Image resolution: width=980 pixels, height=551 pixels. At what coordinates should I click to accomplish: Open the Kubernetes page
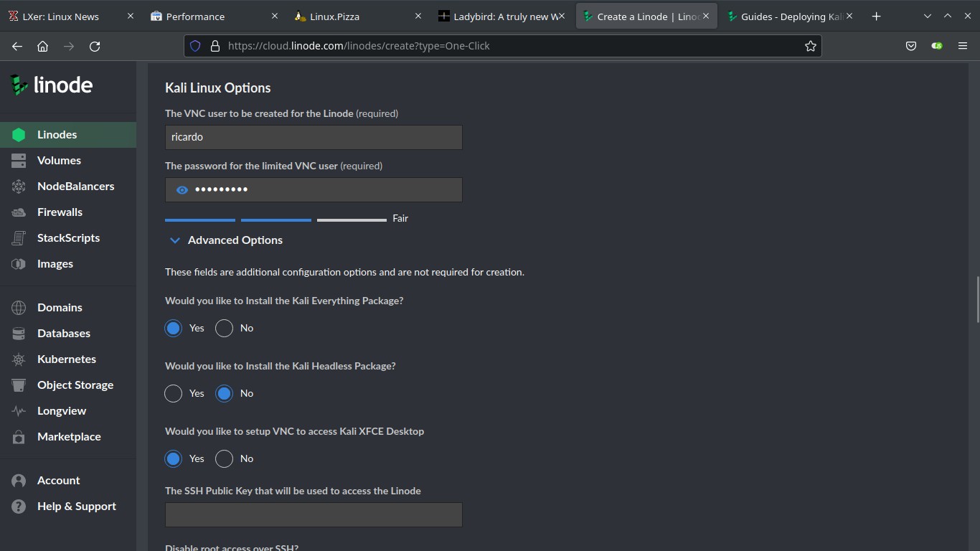[x=68, y=359]
